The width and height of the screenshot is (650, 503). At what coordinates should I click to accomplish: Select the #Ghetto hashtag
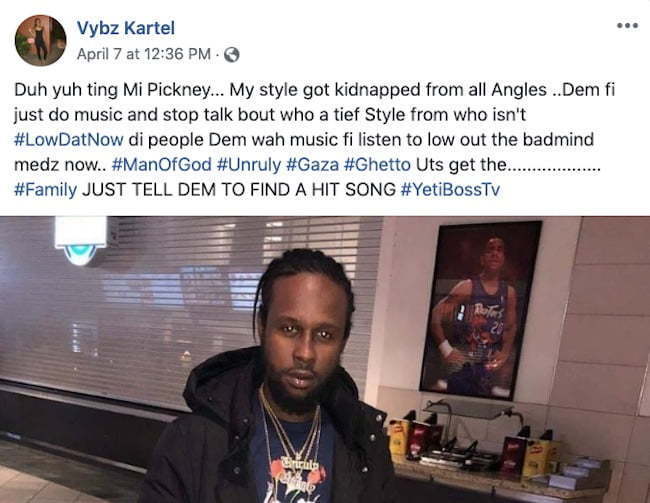(x=378, y=165)
